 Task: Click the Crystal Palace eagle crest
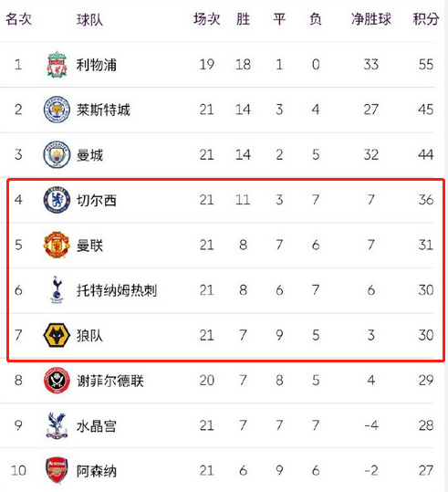pyautogui.click(x=57, y=425)
